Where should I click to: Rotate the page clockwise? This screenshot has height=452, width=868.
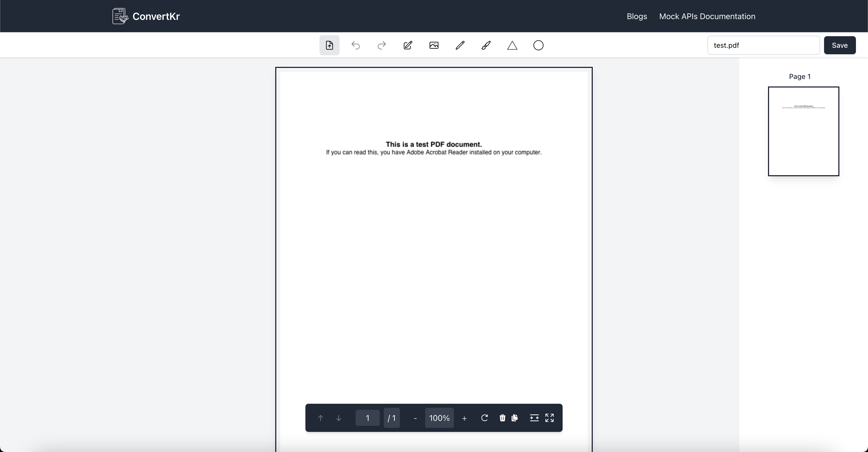coord(484,418)
